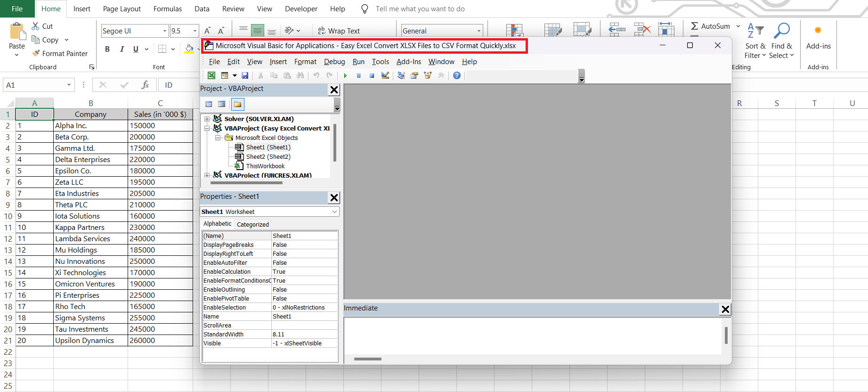
Task: Run macro with the green play icon
Action: 345,75
